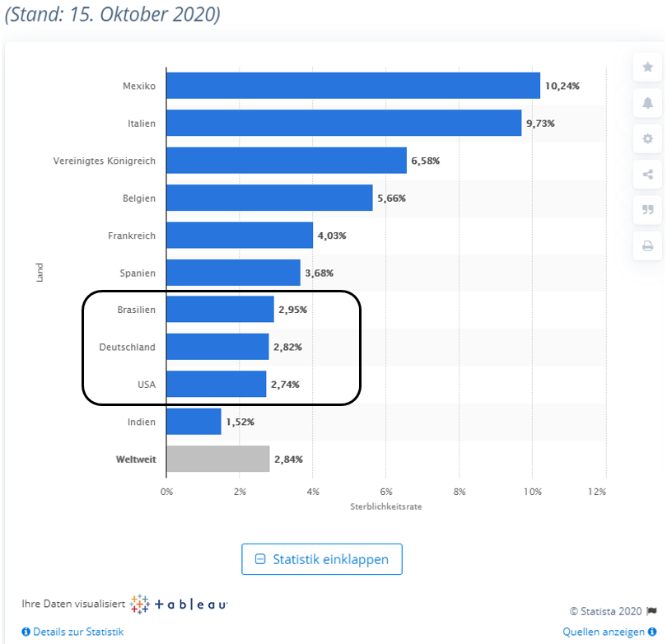Image resolution: width=672 pixels, height=644 pixels.
Task: Click the Deutschland bar
Action: 217,347
